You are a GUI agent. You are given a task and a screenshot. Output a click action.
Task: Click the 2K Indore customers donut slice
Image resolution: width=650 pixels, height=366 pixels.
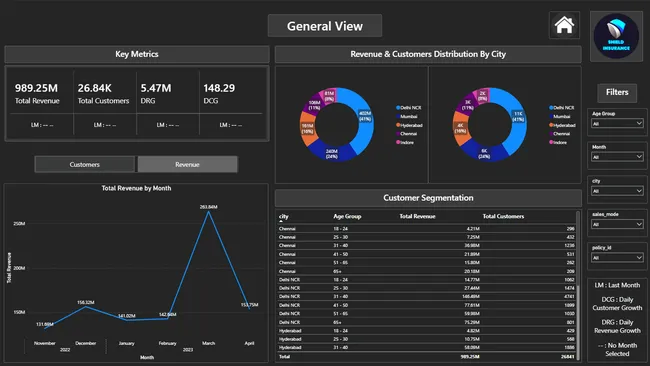point(482,96)
